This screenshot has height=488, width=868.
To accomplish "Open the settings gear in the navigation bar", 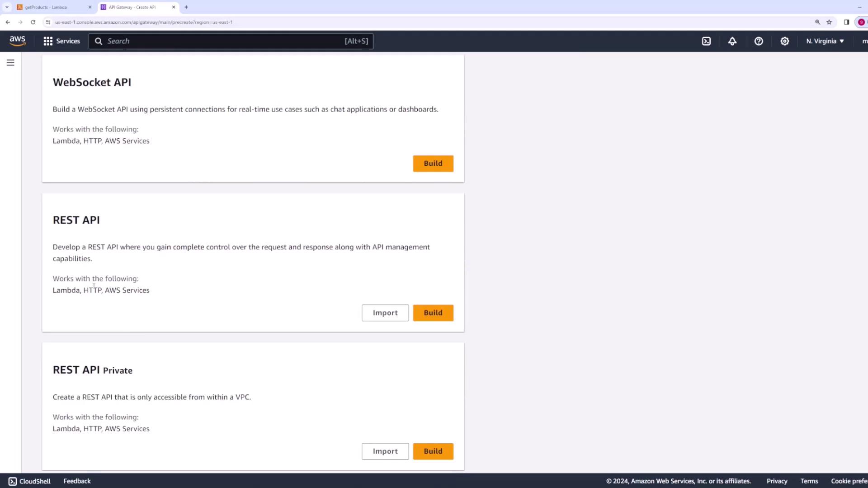I will (785, 41).
